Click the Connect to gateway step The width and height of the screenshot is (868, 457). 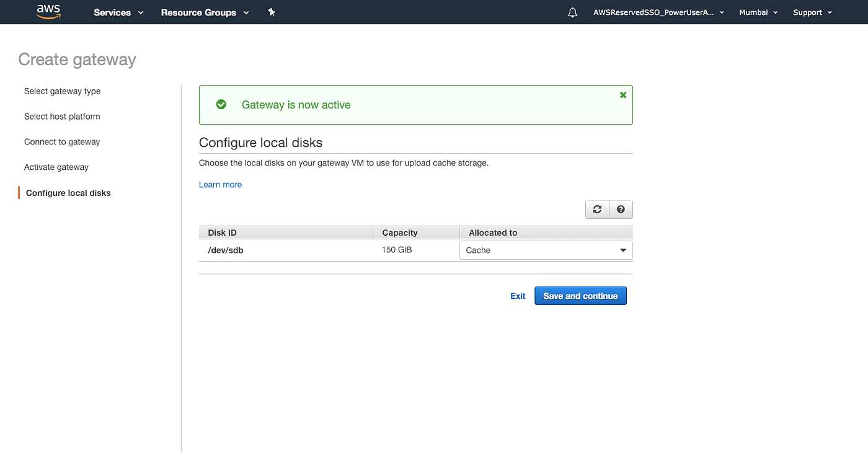pos(62,141)
